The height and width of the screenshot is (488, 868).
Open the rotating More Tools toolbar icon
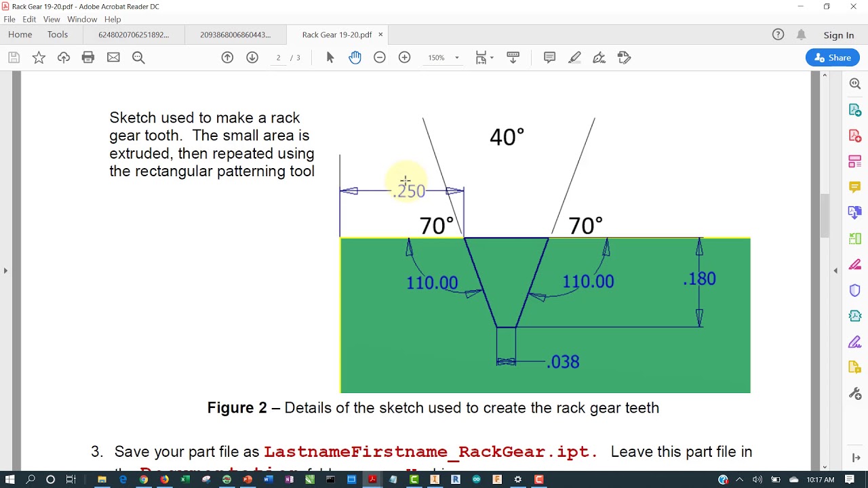click(x=625, y=58)
